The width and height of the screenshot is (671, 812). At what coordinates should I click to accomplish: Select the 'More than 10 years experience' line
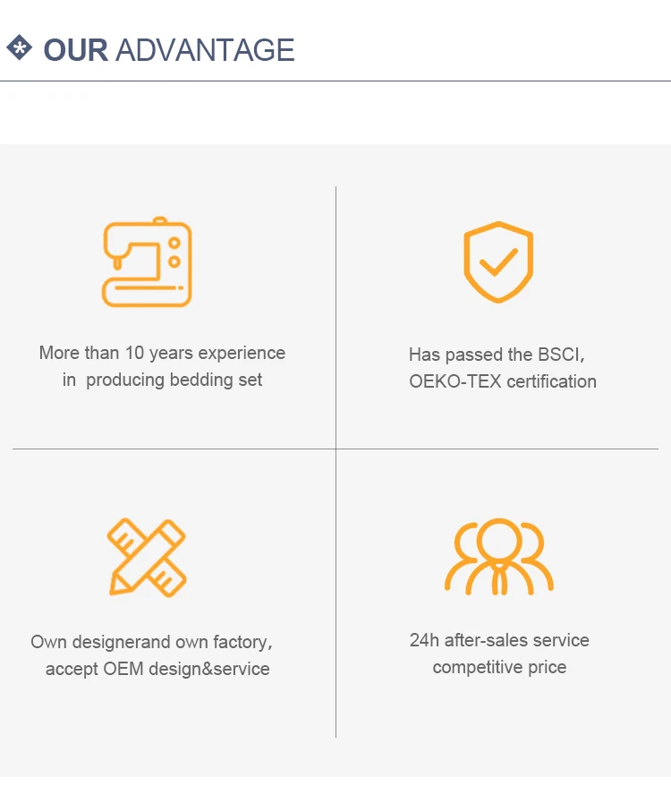pos(162,353)
